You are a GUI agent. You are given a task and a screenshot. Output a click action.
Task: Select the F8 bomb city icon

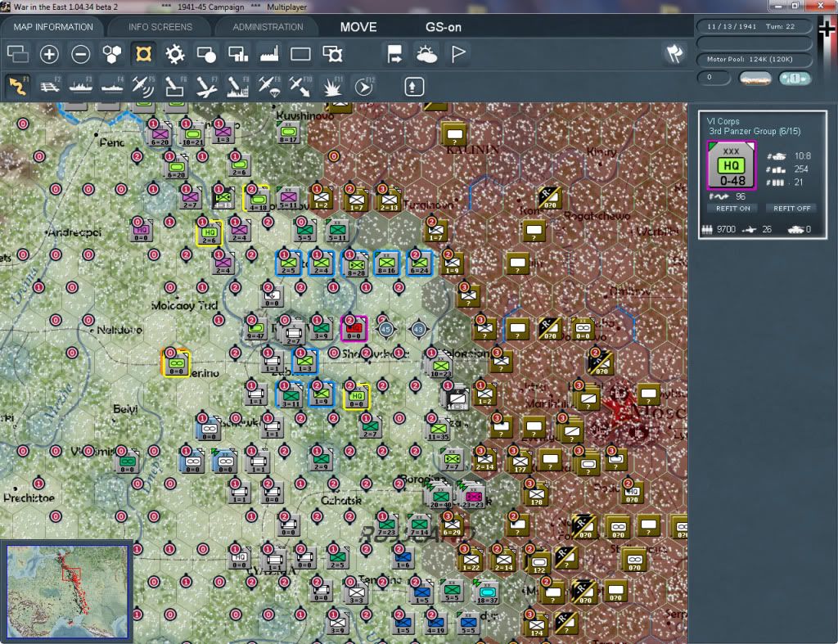click(x=238, y=86)
